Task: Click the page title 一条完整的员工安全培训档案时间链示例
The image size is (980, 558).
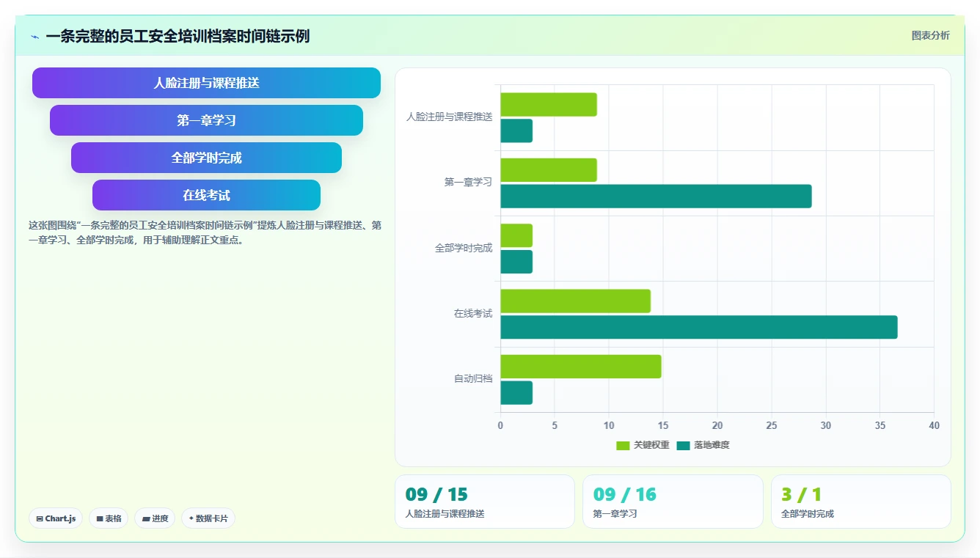Action: (x=178, y=37)
